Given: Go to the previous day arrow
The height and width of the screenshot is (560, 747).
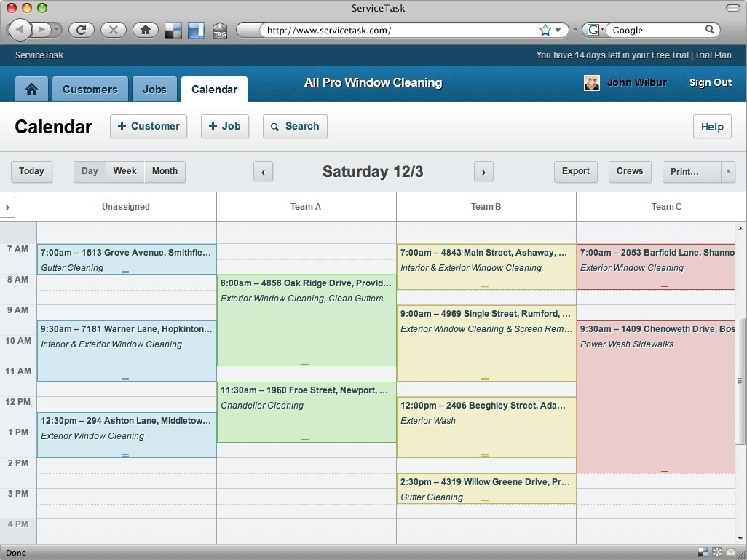Looking at the screenshot, I should click(263, 172).
